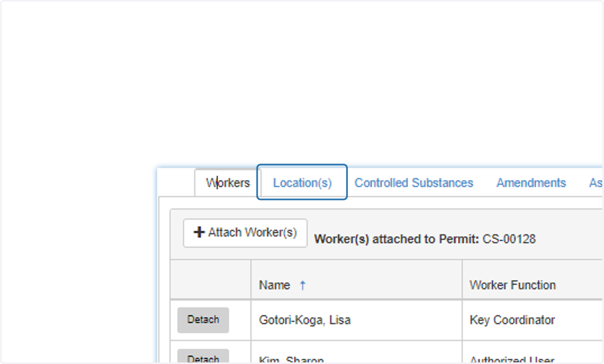Sort by the Name column header

tap(274, 285)
